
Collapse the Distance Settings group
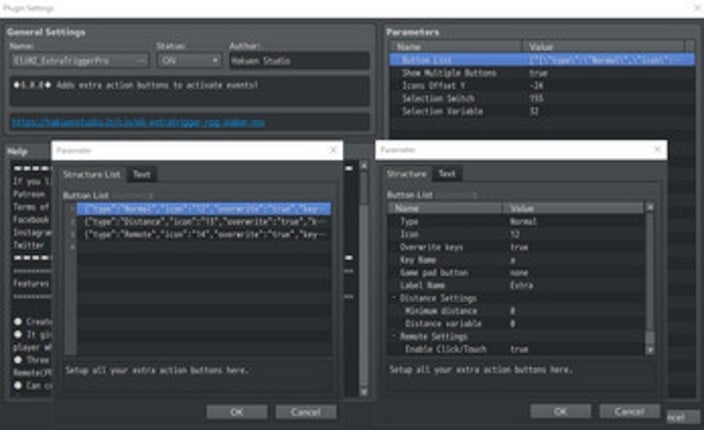click(390, 298)
